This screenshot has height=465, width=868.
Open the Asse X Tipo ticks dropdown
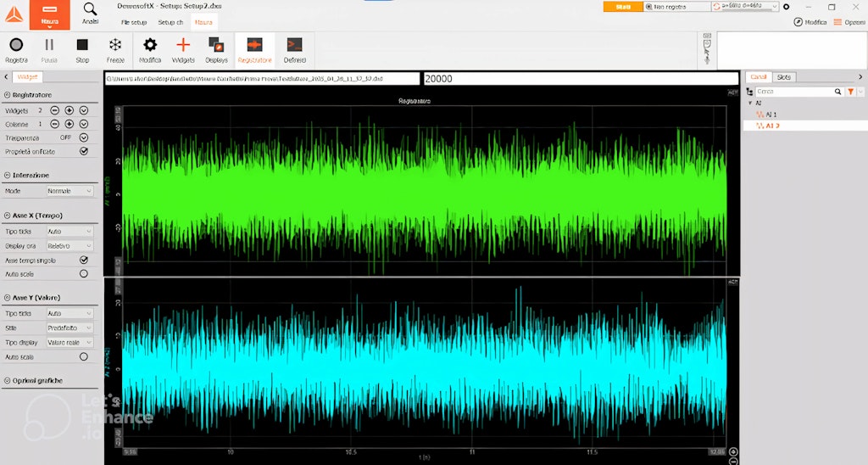tap(70, 231)
